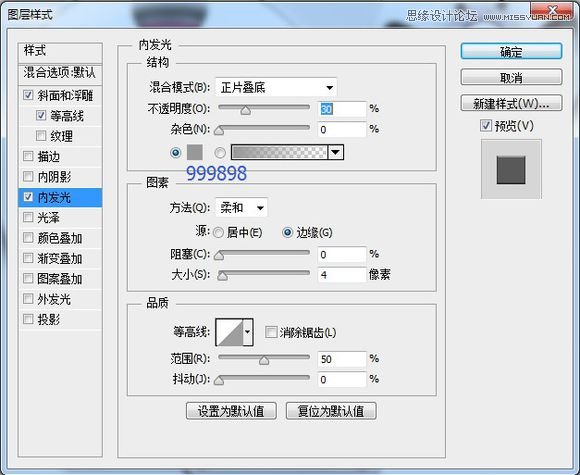
Task: Click the gradient preview bar
Action: tap(279, 152)
